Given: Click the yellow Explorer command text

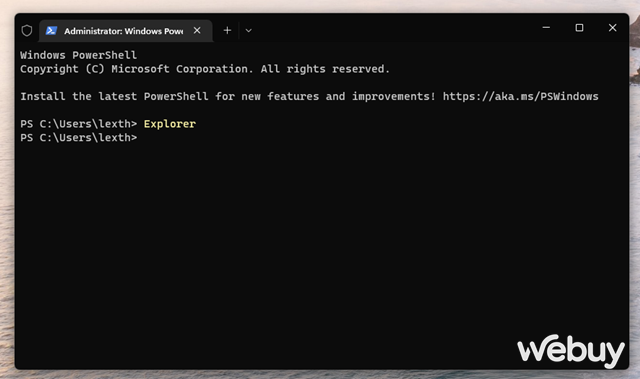Looking at the screenshot, I should pos(170,124).
